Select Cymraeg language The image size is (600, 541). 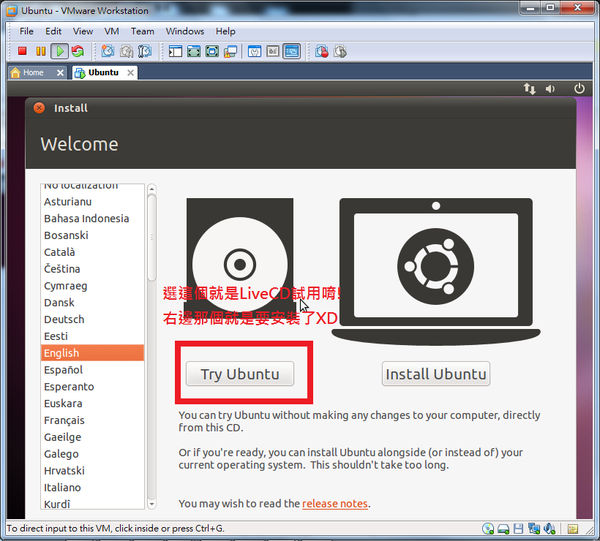pyautogui.click(x=92, y=286)
